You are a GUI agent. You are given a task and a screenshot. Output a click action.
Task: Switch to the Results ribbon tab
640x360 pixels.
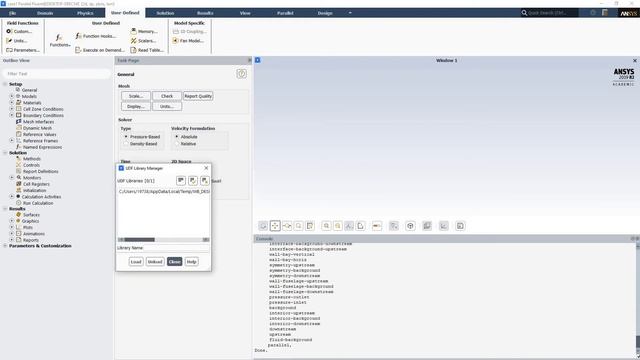click(205, 13)
